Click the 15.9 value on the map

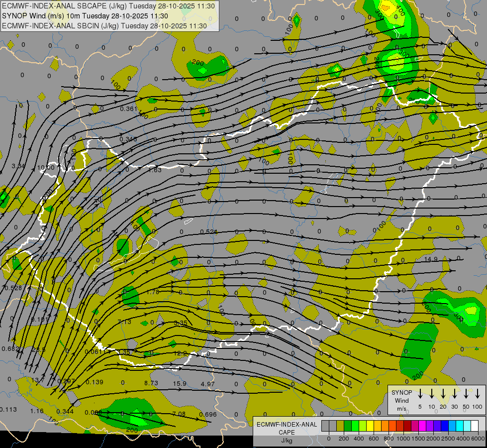[180, 383]
